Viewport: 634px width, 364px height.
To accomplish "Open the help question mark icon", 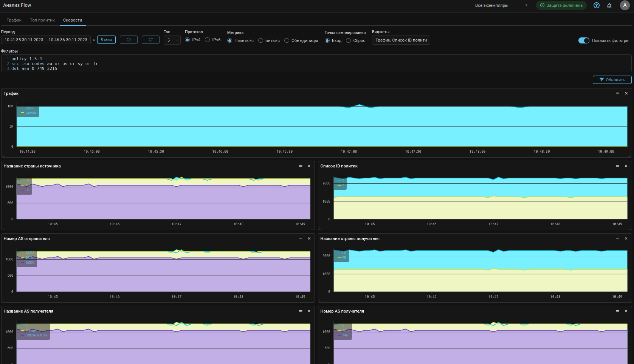I will pos(597,5).
